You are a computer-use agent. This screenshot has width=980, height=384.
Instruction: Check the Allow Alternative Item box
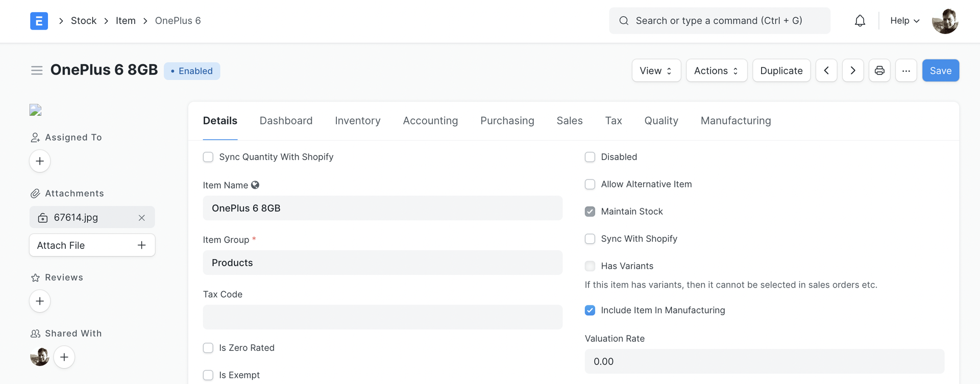(x=590, y=184)
